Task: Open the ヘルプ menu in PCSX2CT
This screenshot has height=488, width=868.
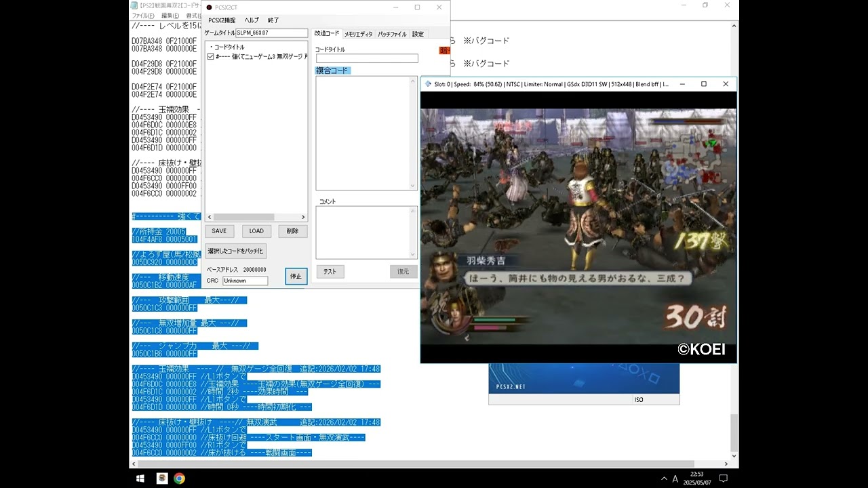Action: click(252, 20)
